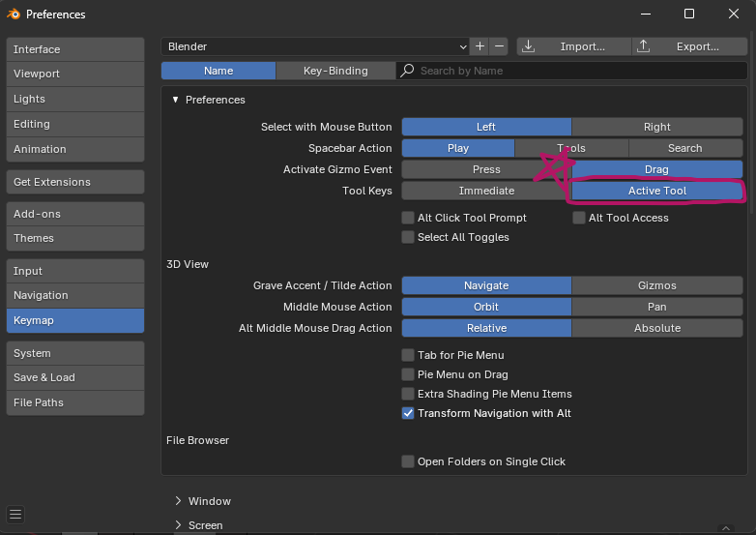Screen dimensions: 756x535
Task: Set Middle Mouse Action to Pan
Action: tap(657, 307)
